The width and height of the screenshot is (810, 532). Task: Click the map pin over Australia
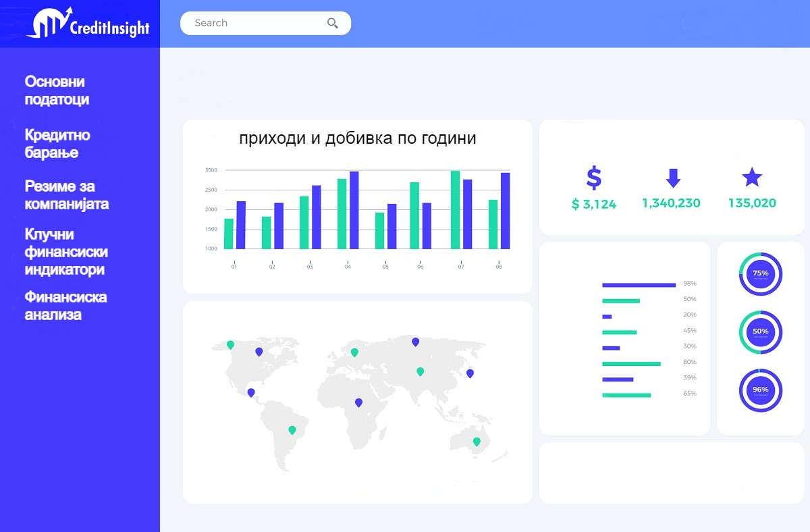click(477, 442)
